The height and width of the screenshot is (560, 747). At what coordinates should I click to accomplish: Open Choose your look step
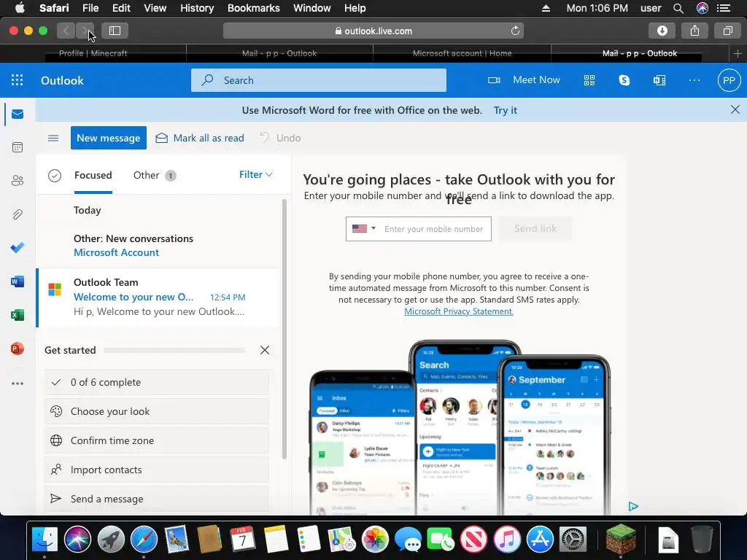pyautogui.click(x=157, y=411)
